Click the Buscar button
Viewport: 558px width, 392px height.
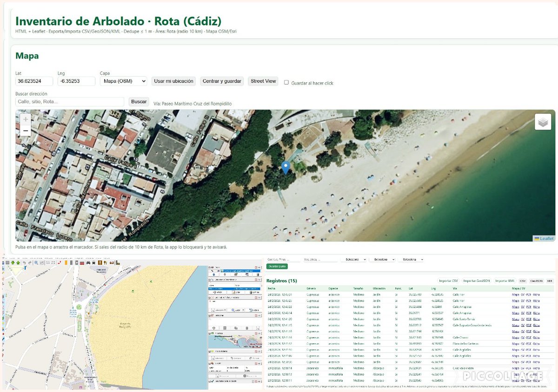pyautogui.click(x=139, y=101)
